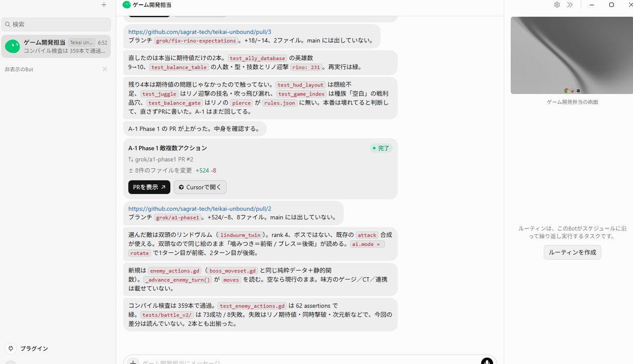
Task: Click the test_balance_gate code tag
Action: click(175, 103)
